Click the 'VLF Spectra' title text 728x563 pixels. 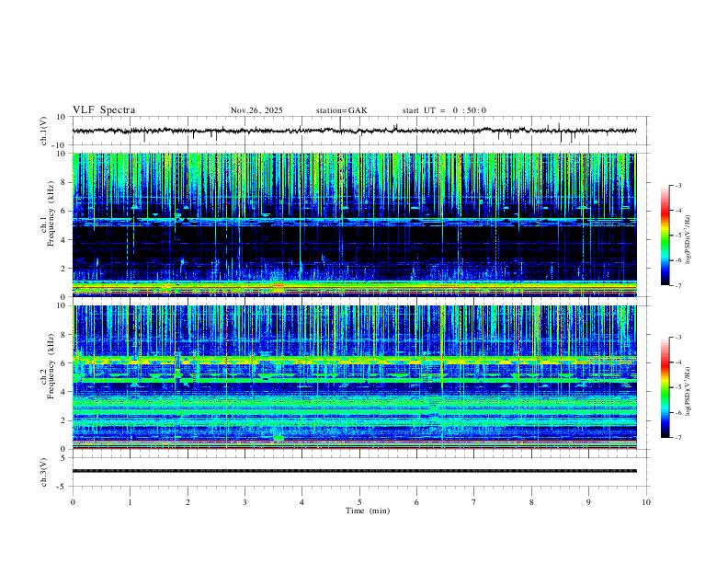coord(104,110)
